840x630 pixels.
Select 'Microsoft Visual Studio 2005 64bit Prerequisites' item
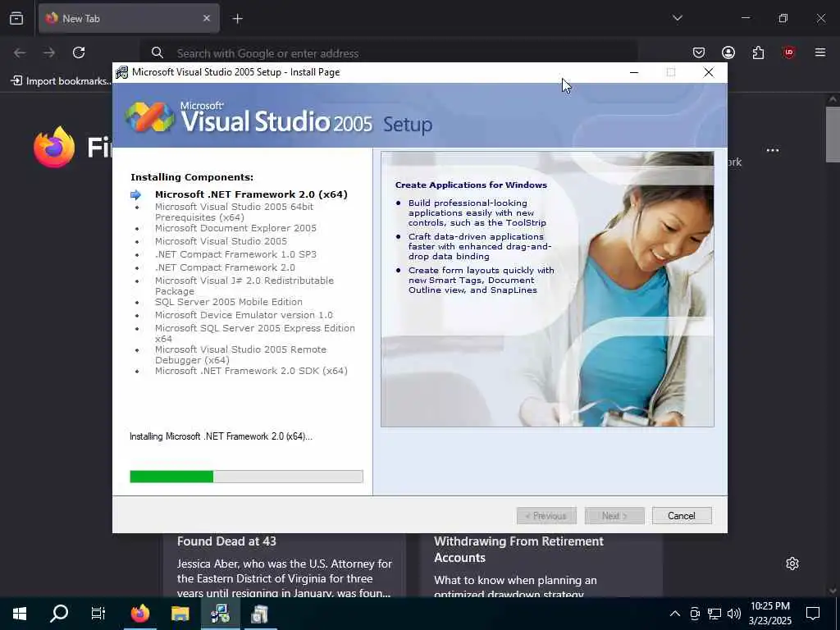[x=234, y=212]
